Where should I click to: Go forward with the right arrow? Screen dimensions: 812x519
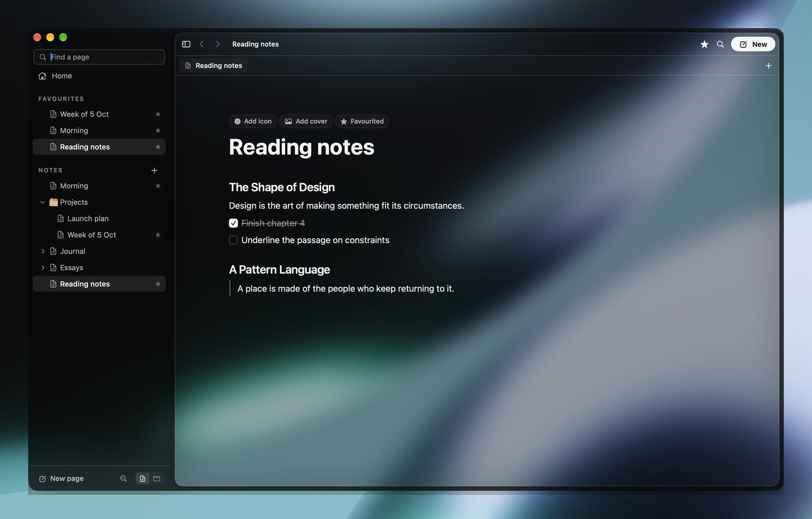click(218, 44)
